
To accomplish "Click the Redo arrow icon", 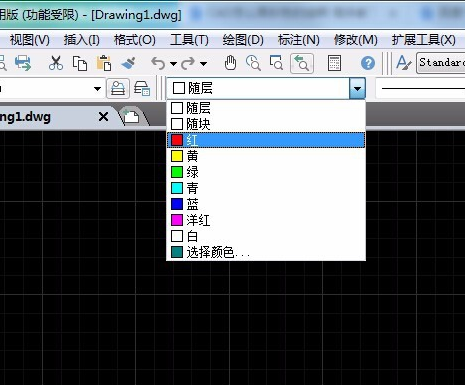I will [x=188, y=63].
